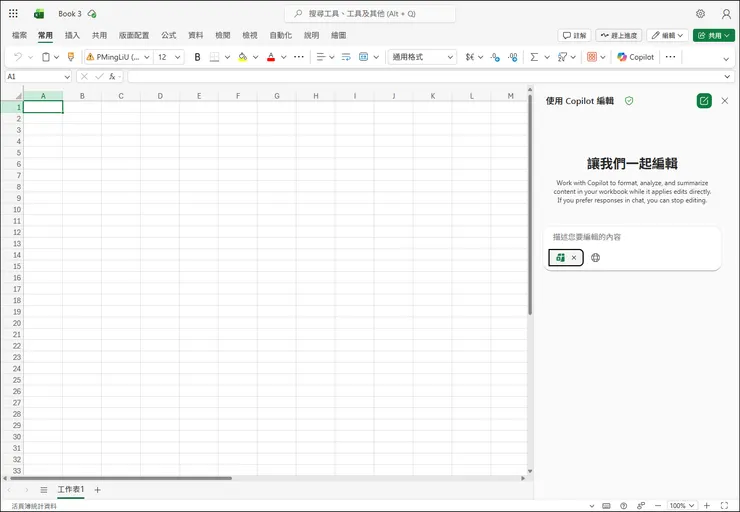Open the user account icon
740x512 pixels.
726,14
